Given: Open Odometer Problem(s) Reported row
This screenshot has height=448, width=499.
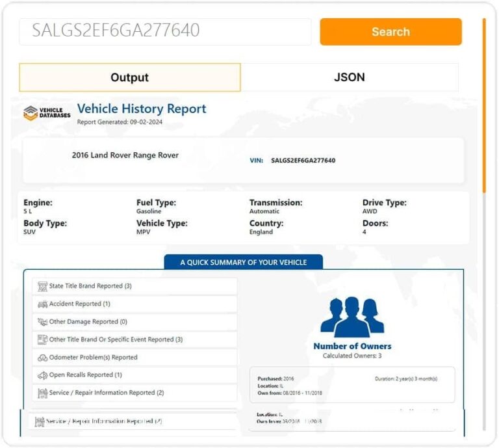Looking at the screenshot, I should [x=134, y=357].
